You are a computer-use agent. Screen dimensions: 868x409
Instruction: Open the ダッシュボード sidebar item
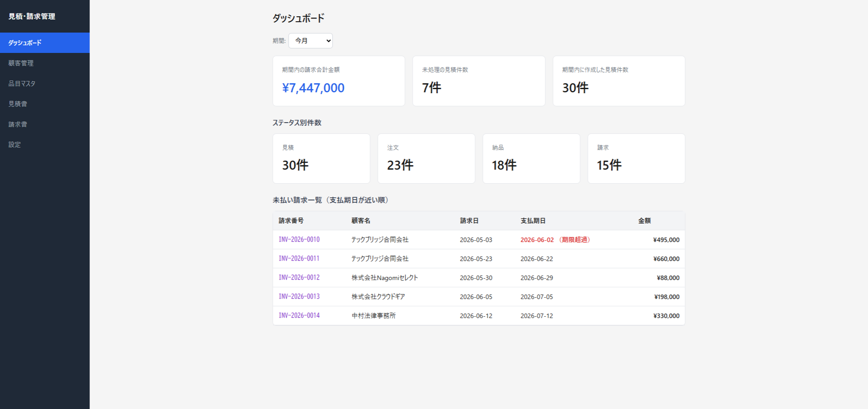pos(45,43)
